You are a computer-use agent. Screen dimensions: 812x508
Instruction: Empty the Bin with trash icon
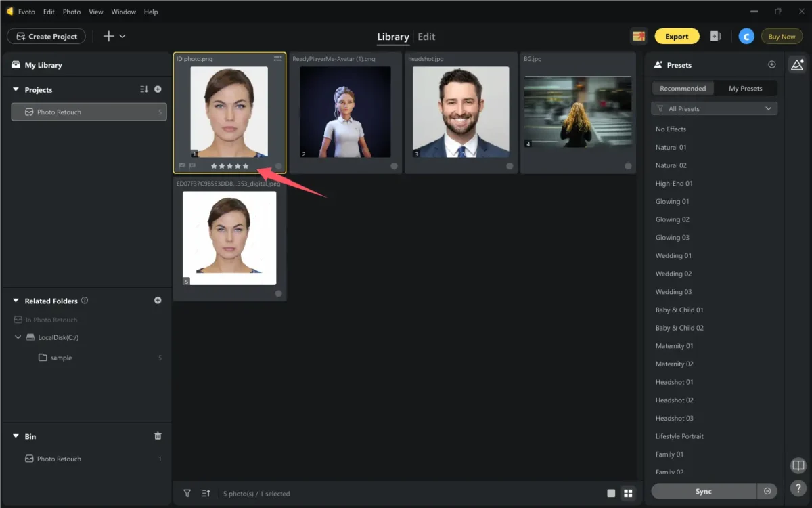coord(158,436)
